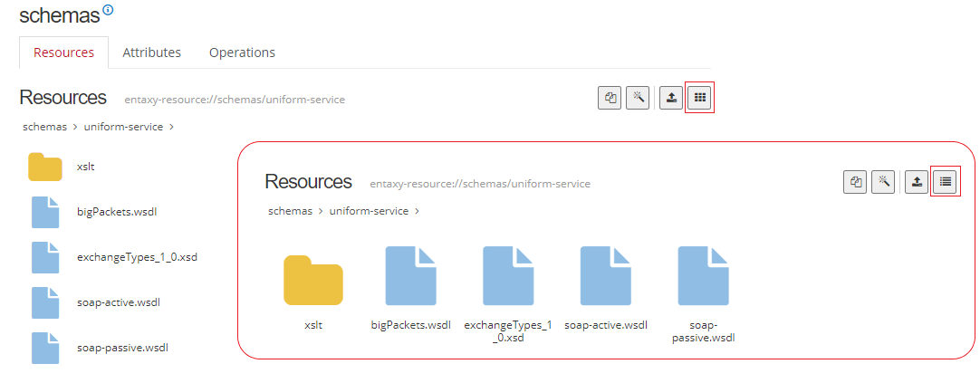Click the upload icon next to the list view button
Screen dimensions: 980x383
click(917, 182)
